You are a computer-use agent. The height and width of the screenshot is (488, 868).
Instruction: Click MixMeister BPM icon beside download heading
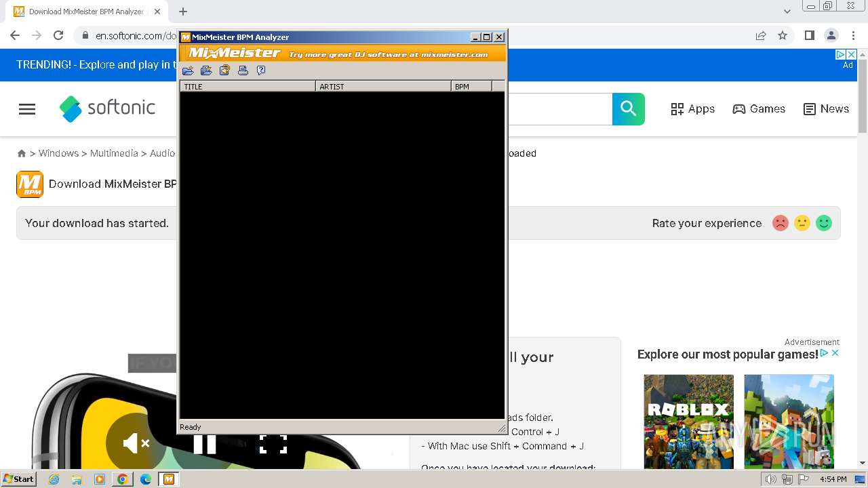click(30, 184)
